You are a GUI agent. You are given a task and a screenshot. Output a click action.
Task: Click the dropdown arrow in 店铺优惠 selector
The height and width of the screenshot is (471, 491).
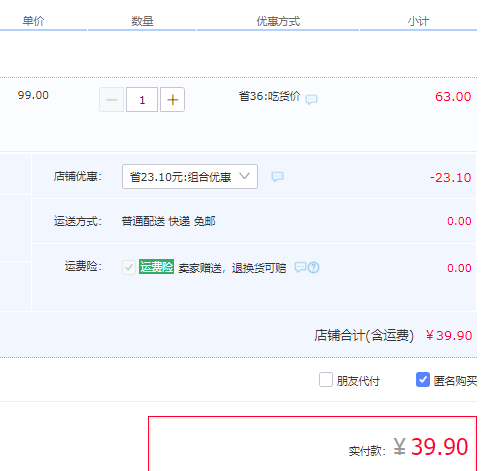[244, 176]
